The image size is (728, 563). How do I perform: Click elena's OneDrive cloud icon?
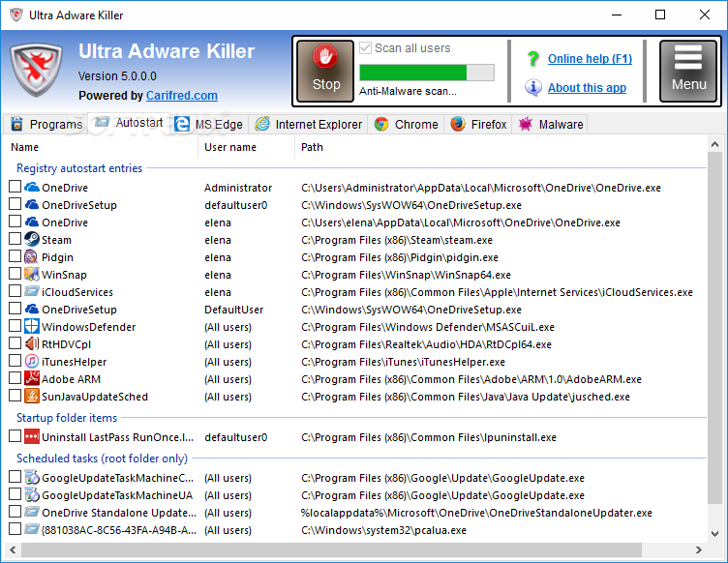point(32,222)
